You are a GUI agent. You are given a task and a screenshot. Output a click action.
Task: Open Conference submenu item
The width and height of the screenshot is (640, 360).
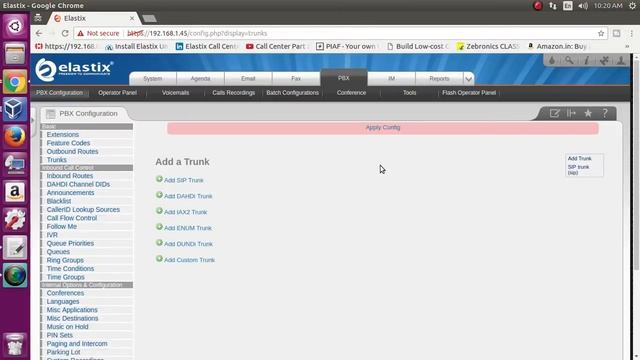pos(351,93)
